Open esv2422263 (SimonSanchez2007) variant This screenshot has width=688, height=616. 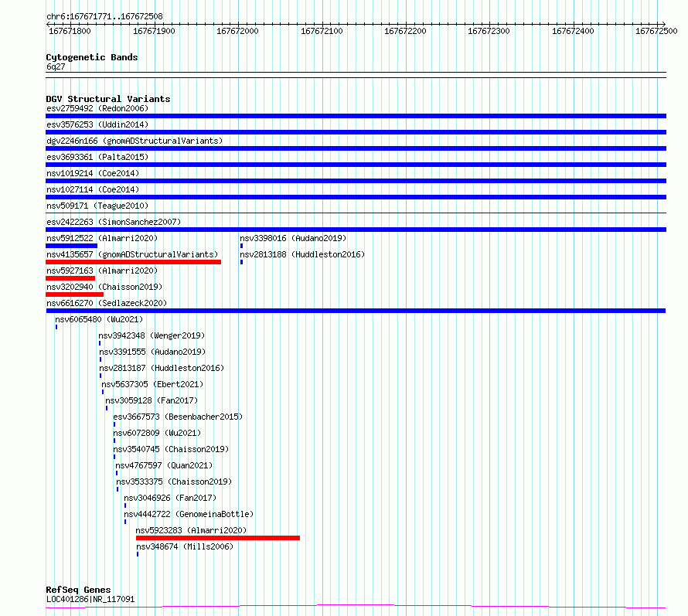coord(114,222)
